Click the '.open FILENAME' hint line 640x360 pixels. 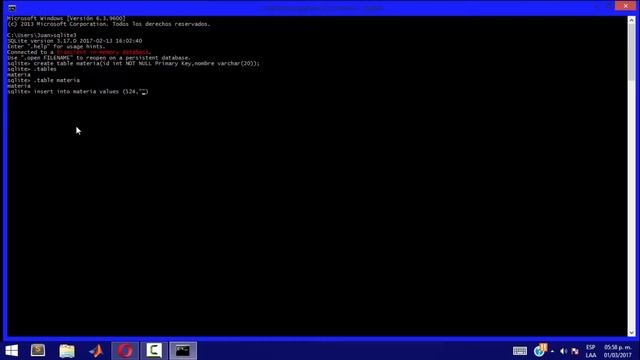[99, 58]
